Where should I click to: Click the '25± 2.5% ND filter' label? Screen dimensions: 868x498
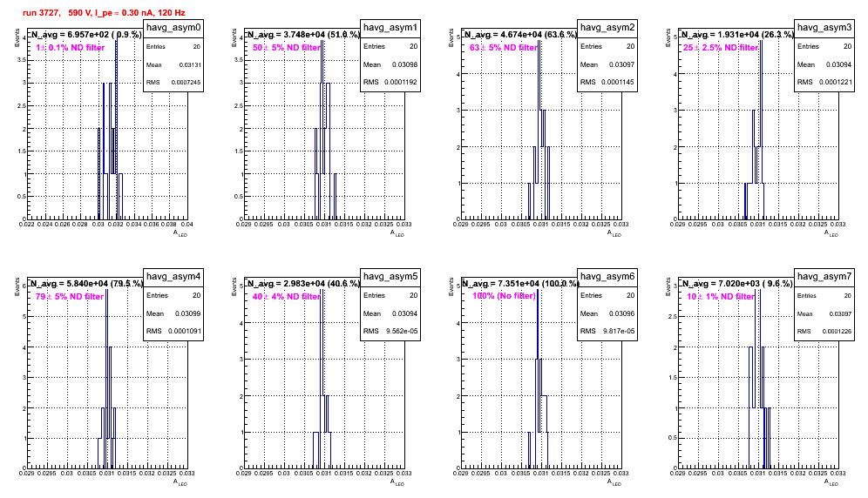click(x=720, y=48)
